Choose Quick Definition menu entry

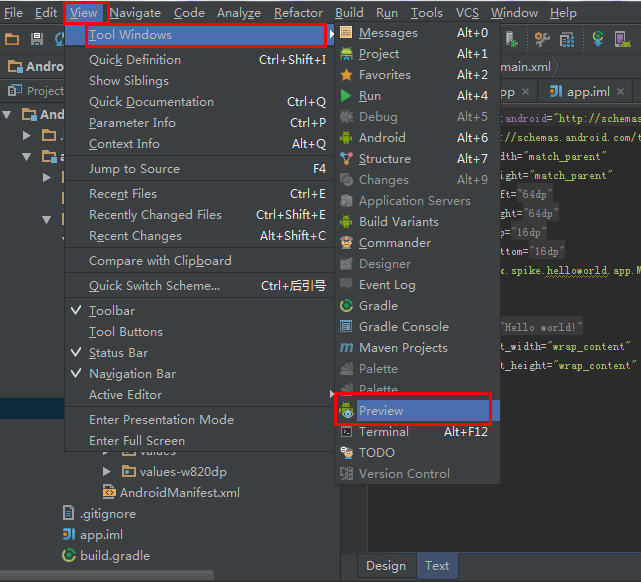pyautogui.click(x=199, y=60)
